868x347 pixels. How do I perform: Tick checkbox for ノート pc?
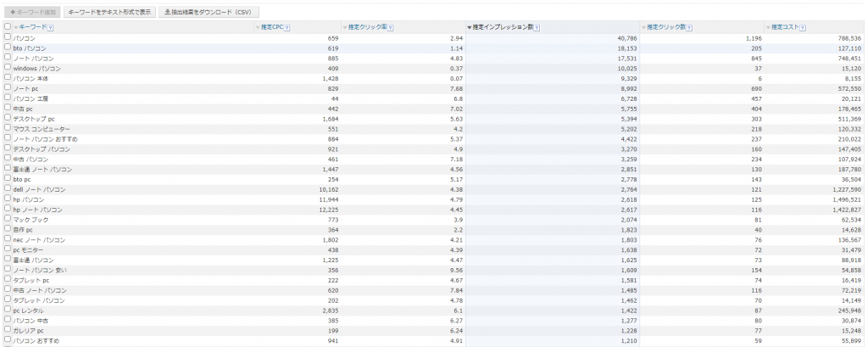(7, 87)
